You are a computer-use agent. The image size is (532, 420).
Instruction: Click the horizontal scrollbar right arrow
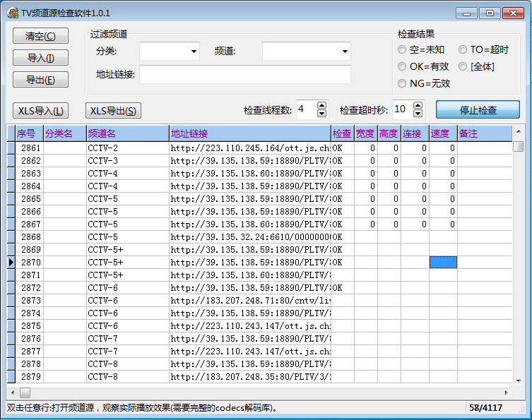[x=507, y=393]
